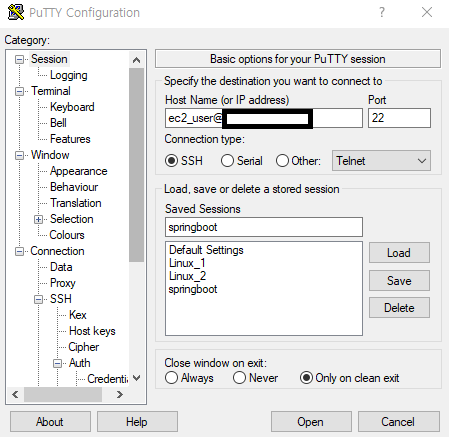Collapse the Terminal tree node
This screenshot has height=437, width=450.
pos(20,91)
